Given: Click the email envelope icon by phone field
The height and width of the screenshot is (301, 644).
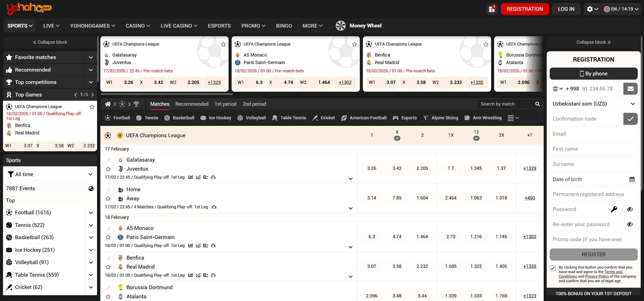Looking at the screenshot, I should pyautogui.click(x=630, y=89).
